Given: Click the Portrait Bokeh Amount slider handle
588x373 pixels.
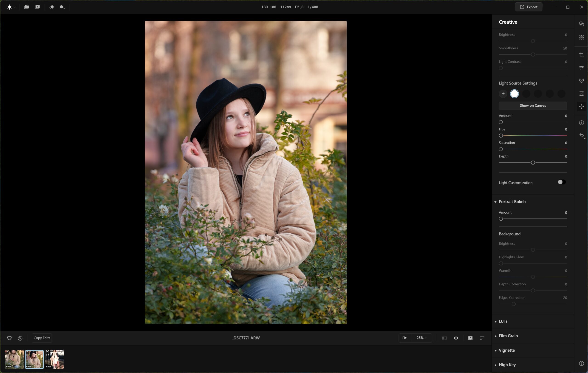Looking at the screenshot, I should point(501,219).
